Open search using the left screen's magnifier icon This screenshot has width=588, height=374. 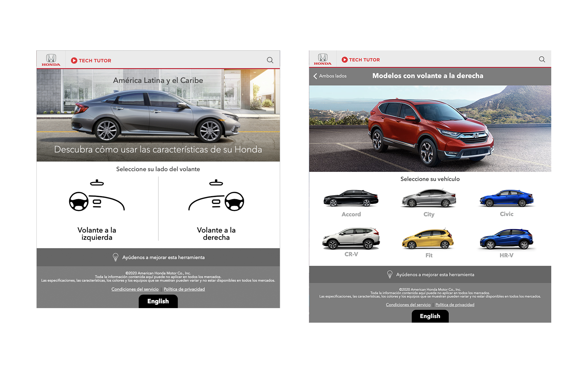[270, 60]
